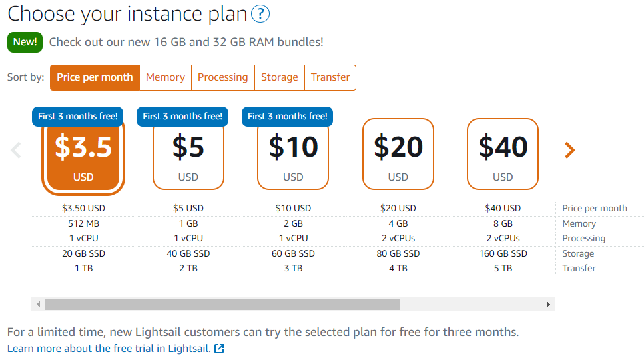Choose the $40 USD plan card
This screenshot has width=644, height=358.
(x=503, y=154)
